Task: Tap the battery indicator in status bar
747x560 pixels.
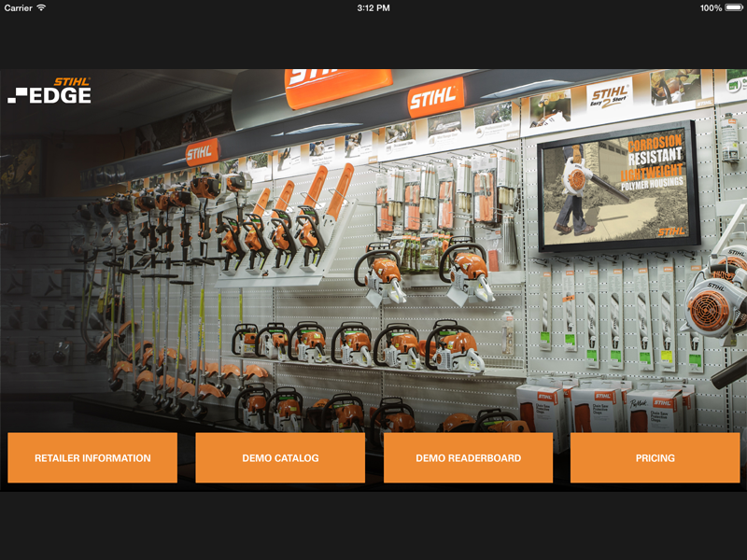Action: click(x=734, y=7)
